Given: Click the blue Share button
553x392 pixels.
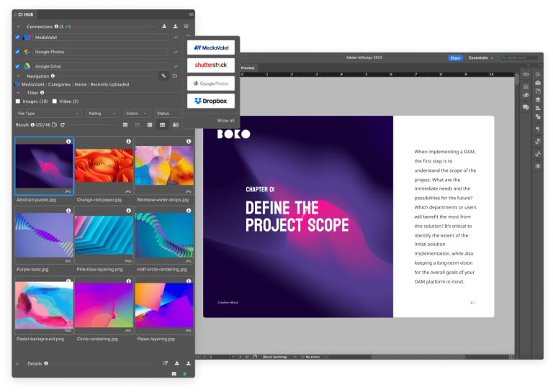Looking at the screenshot, I should click(455, 58).
